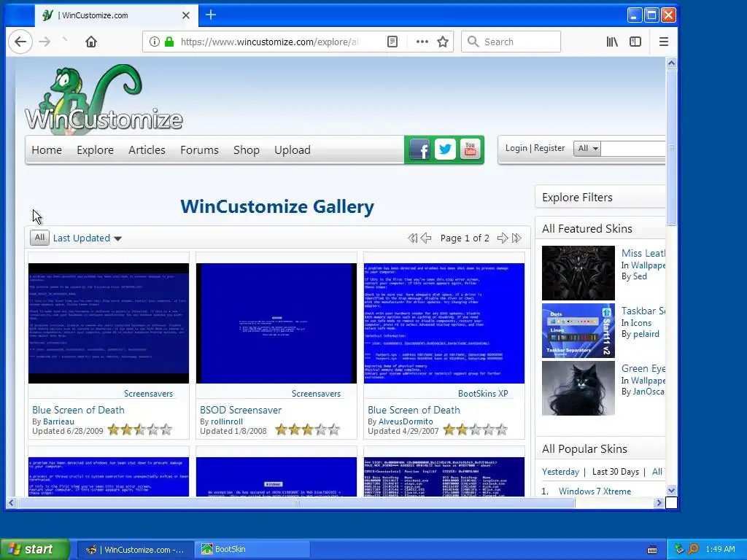747x560 pixels.
Task: Click the vertical scrollbar down arrow
Action: pos(671,490)
